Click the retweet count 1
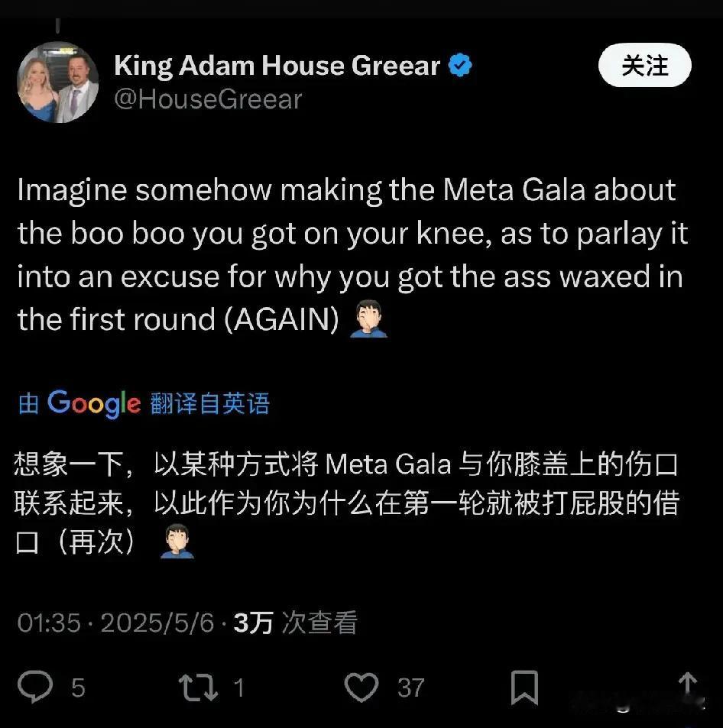723x728 pixels. click(x=238, y=688)
